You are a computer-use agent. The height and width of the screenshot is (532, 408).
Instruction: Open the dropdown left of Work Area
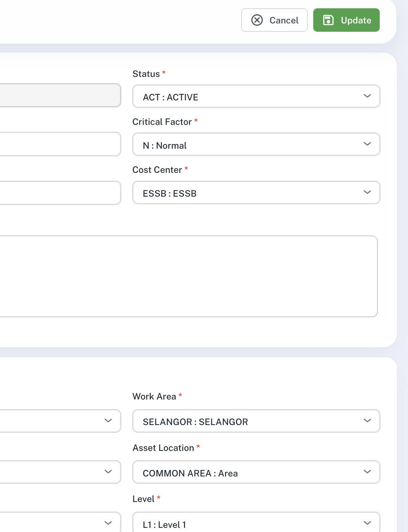pyautogui.click(x=60, y=421)
